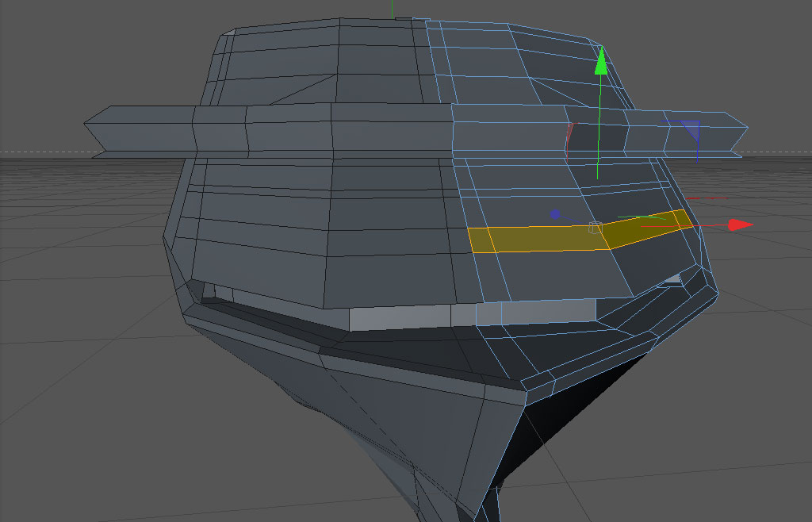This screenshot has height=522, width=812.
Task: Select the blue Z-axis handle dot
Action: (555, 214)
